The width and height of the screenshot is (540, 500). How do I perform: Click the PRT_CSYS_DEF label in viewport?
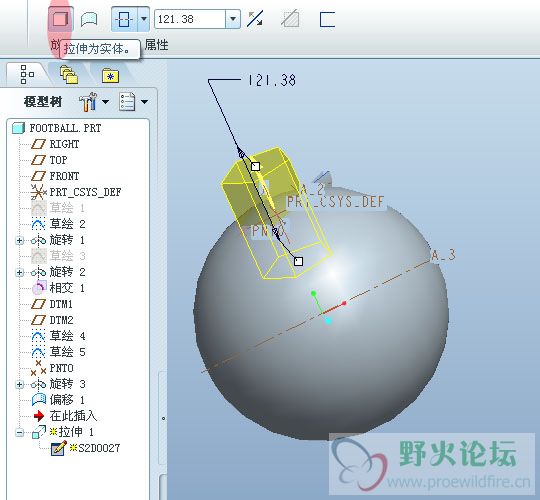click(x=335, y=202)
